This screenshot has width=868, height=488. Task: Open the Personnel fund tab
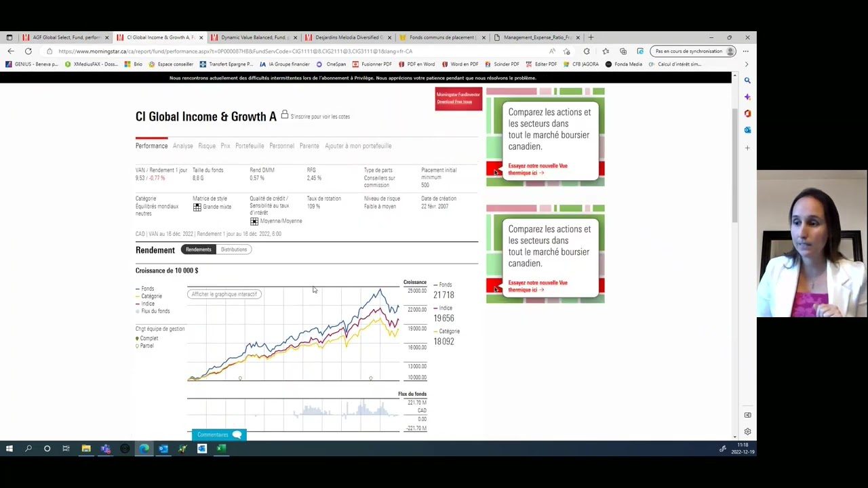click(281, 146)
